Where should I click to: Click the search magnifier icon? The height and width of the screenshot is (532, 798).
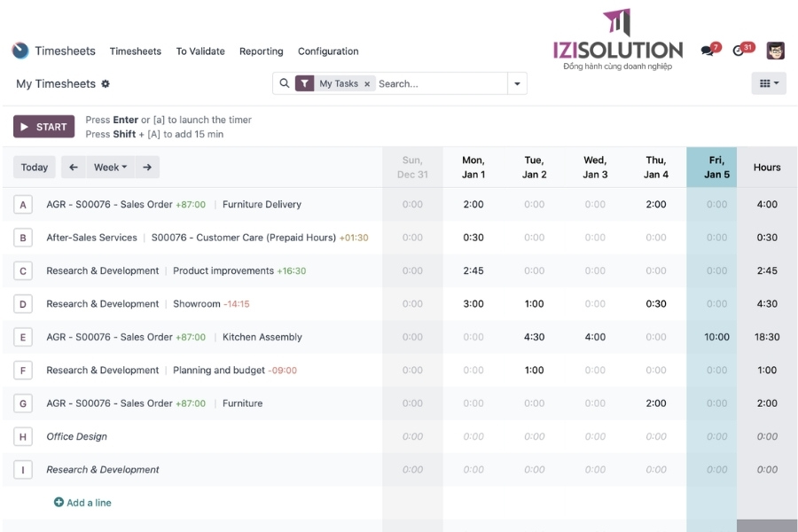pos(285,83)
